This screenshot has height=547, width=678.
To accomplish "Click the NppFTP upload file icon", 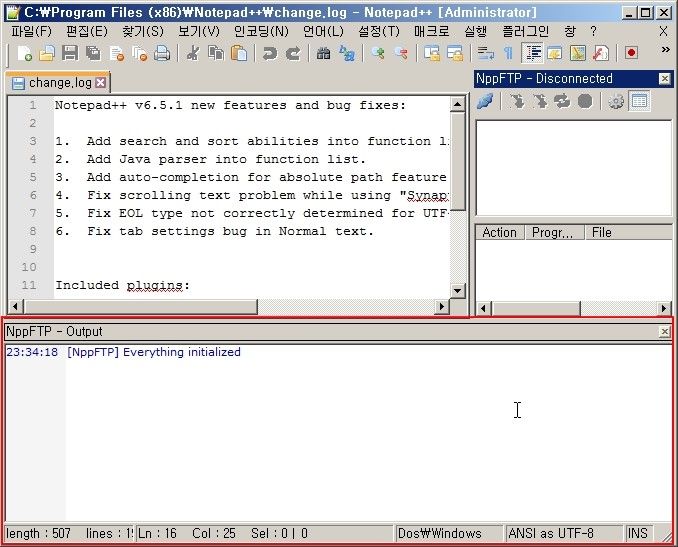I will (540, 102).
